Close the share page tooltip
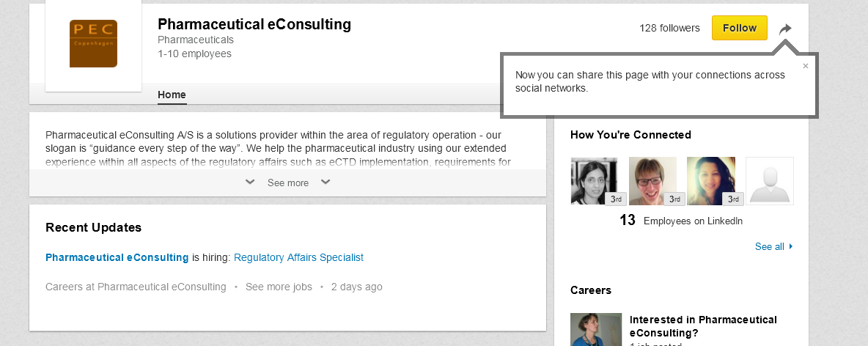 coord(806,66)
